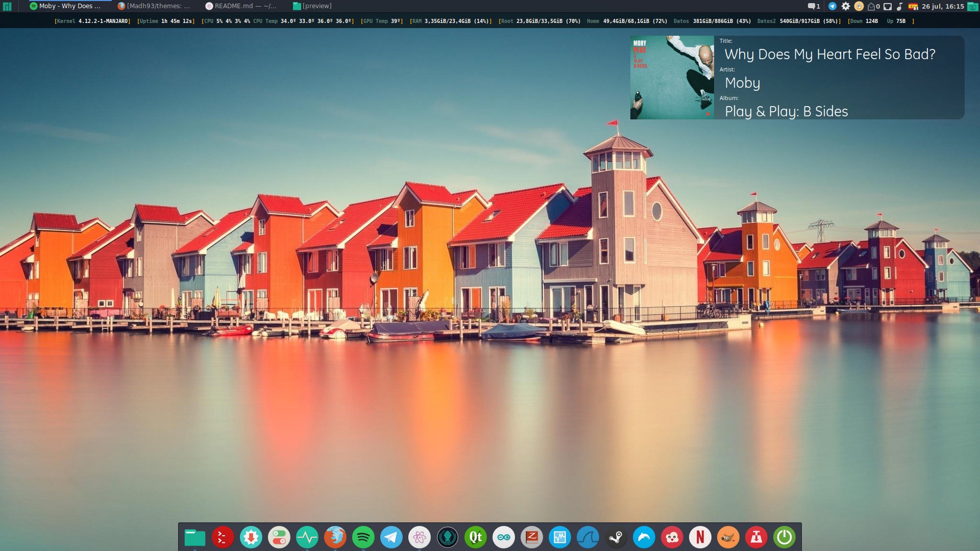Open the Manjaro application menu
This screenshot has width=980, height=551.
(x=7, y=6)
